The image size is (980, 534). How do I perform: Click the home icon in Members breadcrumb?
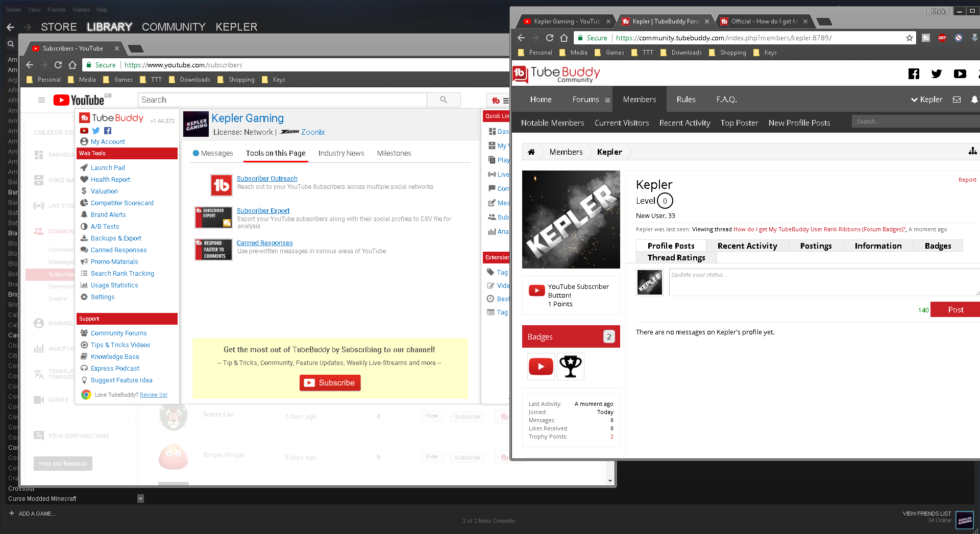(x=531, y=152)
